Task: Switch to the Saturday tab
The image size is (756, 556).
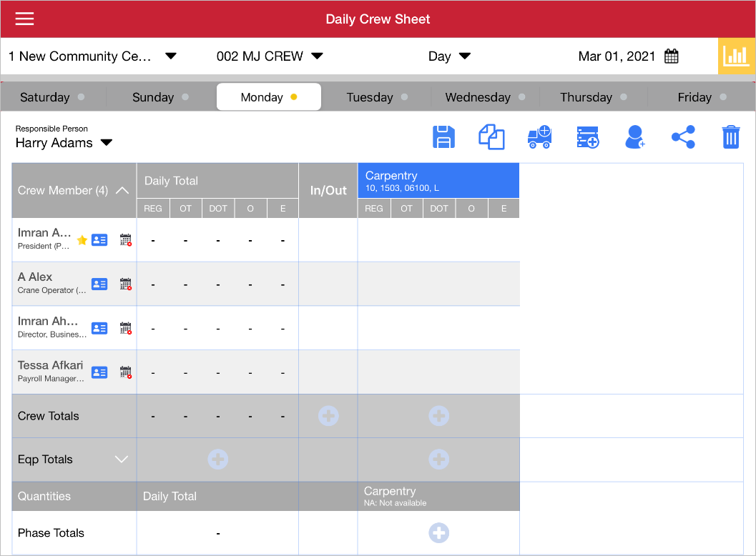Action: 52,97
